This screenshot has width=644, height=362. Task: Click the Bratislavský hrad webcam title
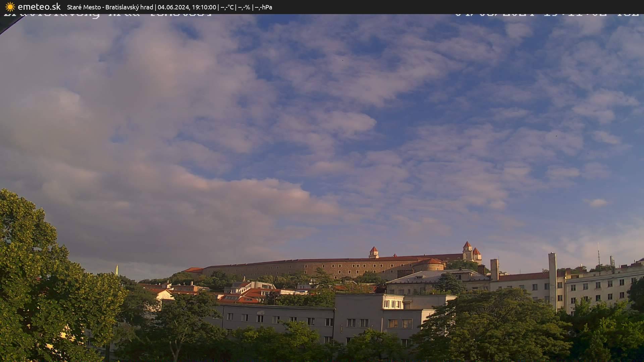tap(129, 7)
